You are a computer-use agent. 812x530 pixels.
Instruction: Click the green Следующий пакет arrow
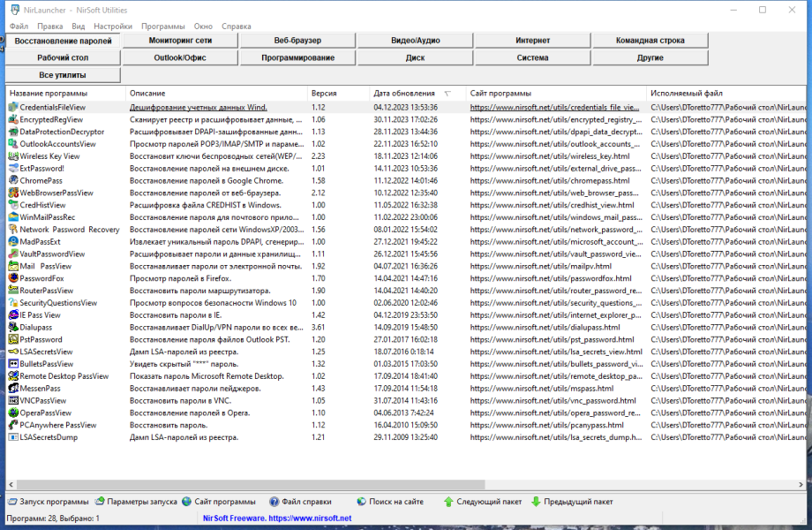448,502
